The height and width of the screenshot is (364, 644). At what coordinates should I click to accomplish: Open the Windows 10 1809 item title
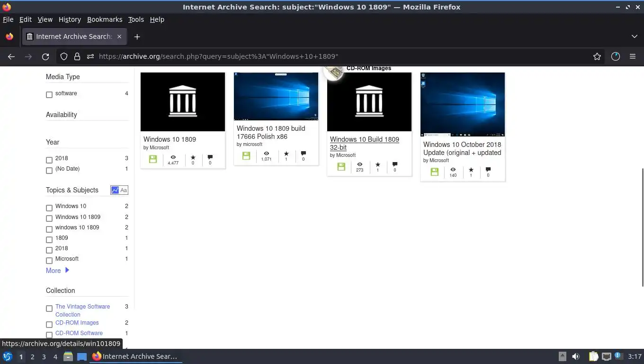click(170, 139)
